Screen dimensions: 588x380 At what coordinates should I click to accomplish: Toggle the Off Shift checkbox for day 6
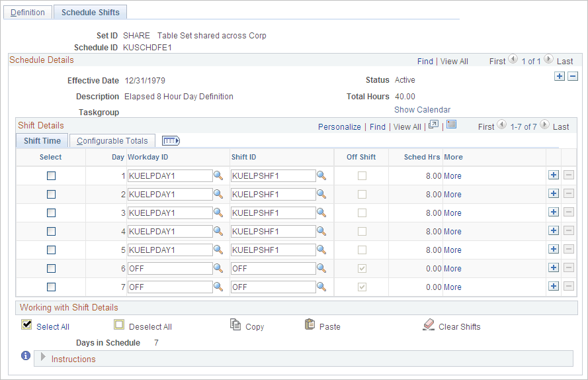[x=362, y=269]
